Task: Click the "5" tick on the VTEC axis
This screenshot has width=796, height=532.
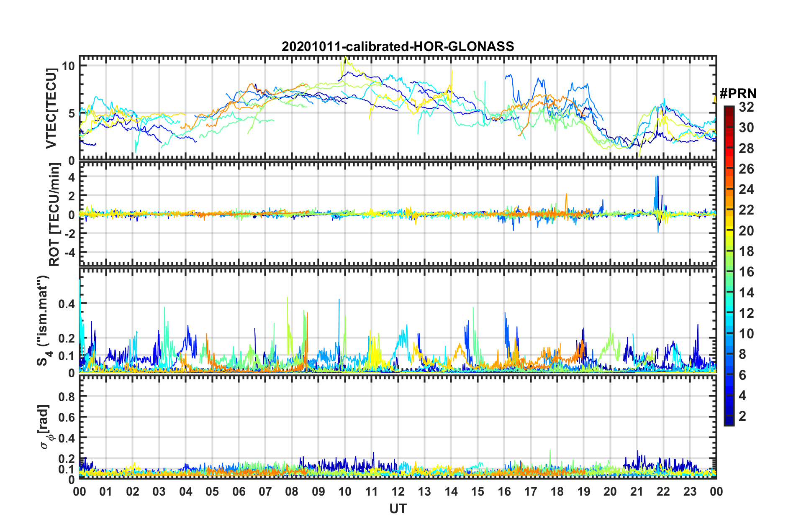Action: pos(72,113)
